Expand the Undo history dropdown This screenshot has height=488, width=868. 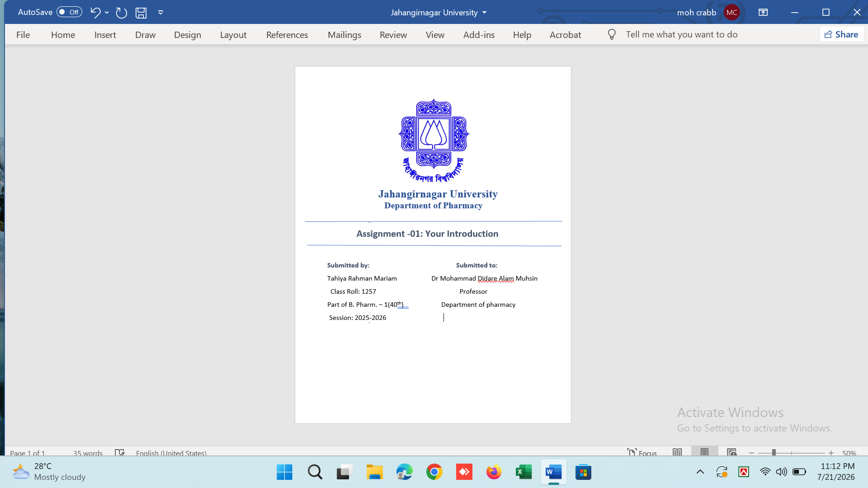tap(107, 12)
